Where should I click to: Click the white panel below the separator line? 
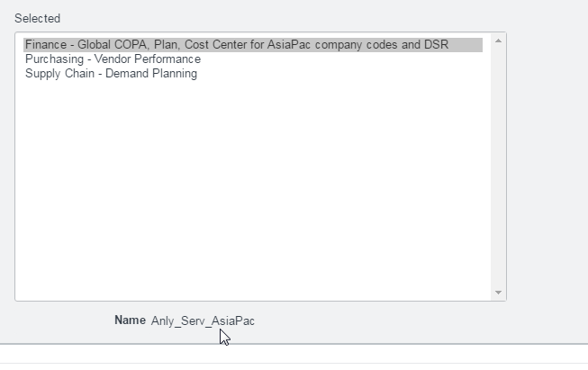tap(294, 354)
